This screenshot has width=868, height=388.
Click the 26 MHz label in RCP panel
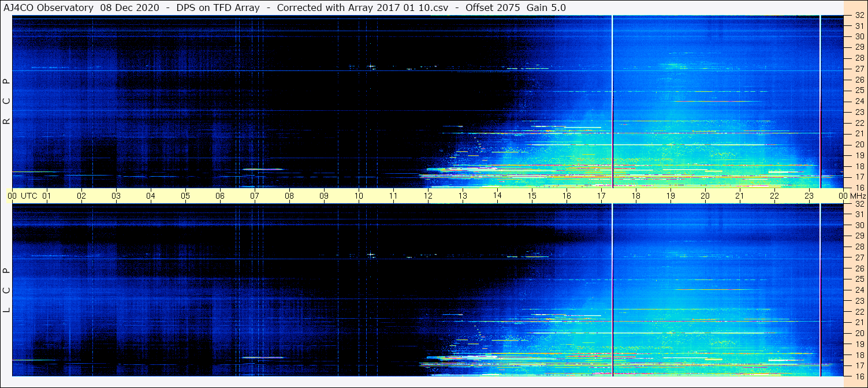[859, 79]
